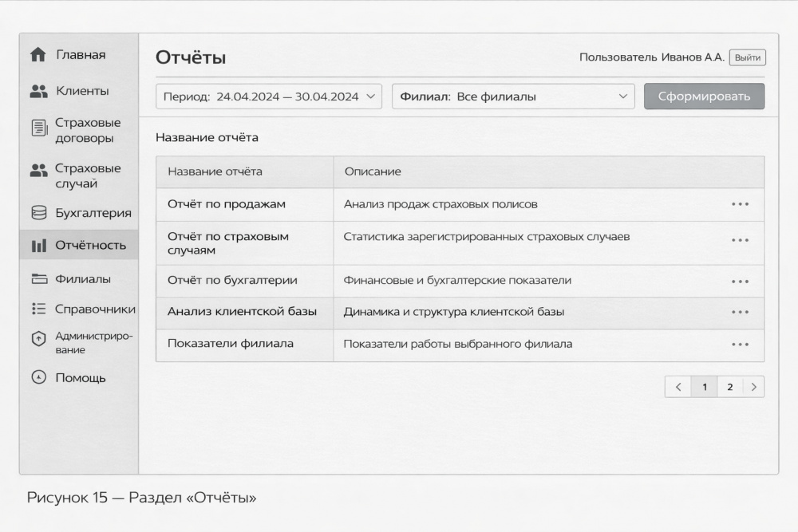This screenshot has width=798, height=532.
Task: Click the document icon for Страховые договоры
Action: pyautogui.click(x=38, y=128)
